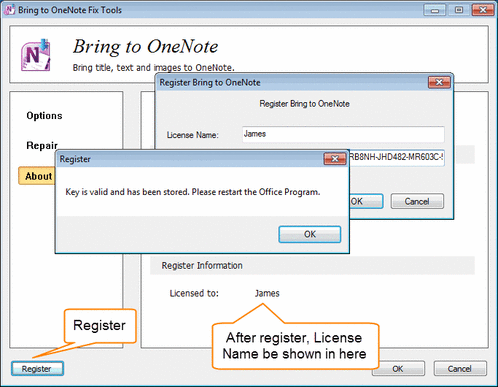Screen dimensions: 498x387
Task: Maximize the Fix Tools window
Action: 459,10
